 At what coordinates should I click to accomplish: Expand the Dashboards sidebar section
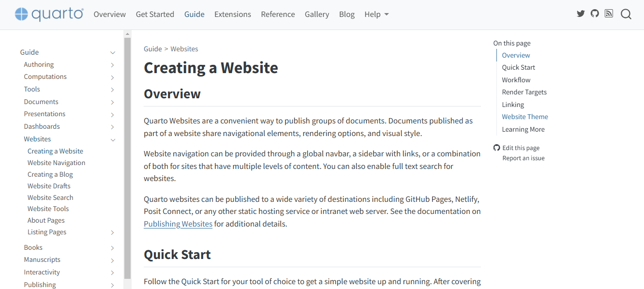[112, 127]
